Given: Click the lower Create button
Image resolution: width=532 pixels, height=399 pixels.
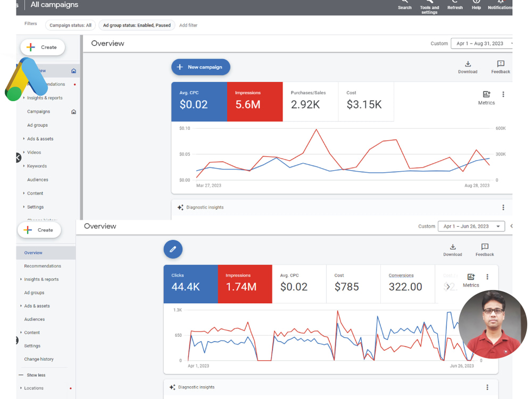Looking at the screenshot, I should [39, 230].
